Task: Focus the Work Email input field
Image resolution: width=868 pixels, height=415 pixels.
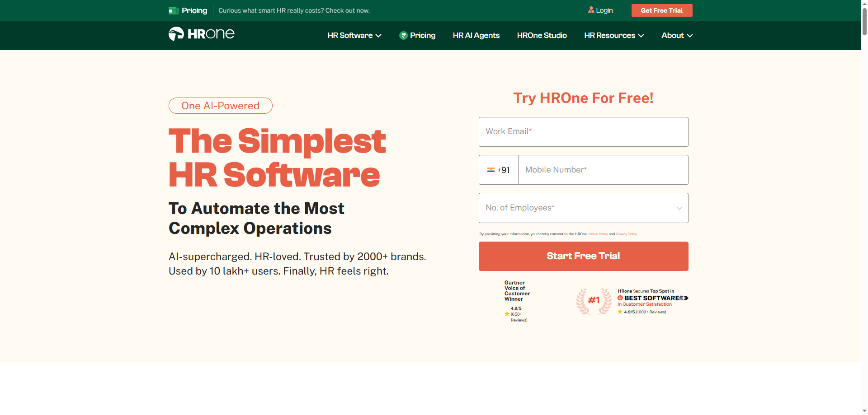Action: click(x=583, y=132)
